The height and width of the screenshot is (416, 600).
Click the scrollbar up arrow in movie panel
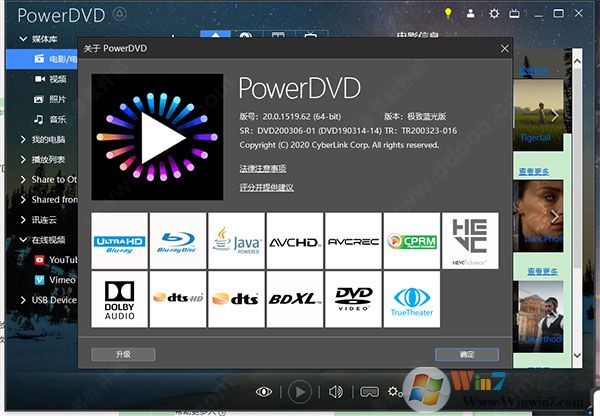point(577,61)
